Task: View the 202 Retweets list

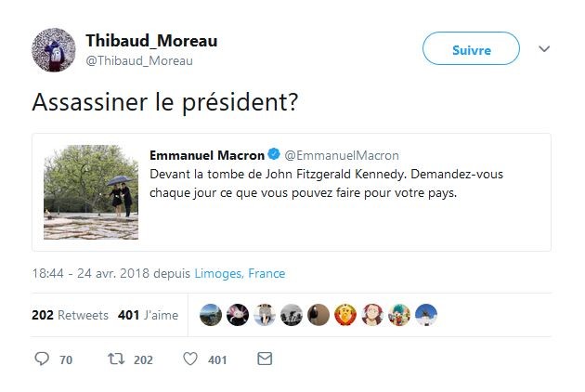Action: tap(70, 315)
